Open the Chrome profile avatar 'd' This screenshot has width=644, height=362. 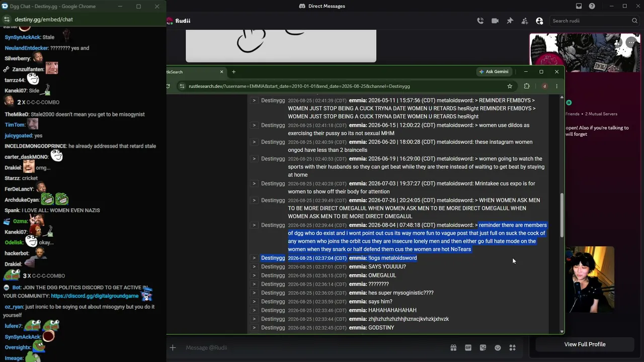tap(544, 86)
